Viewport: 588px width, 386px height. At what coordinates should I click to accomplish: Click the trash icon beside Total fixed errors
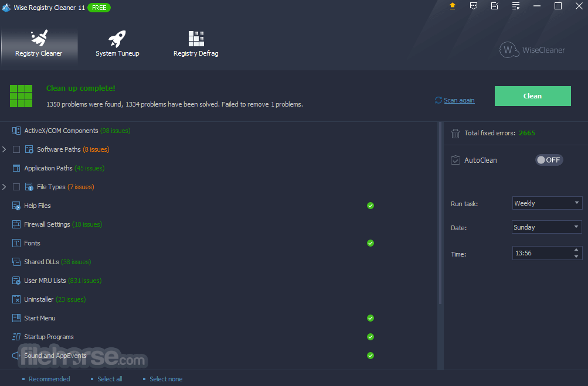point(456,133)
